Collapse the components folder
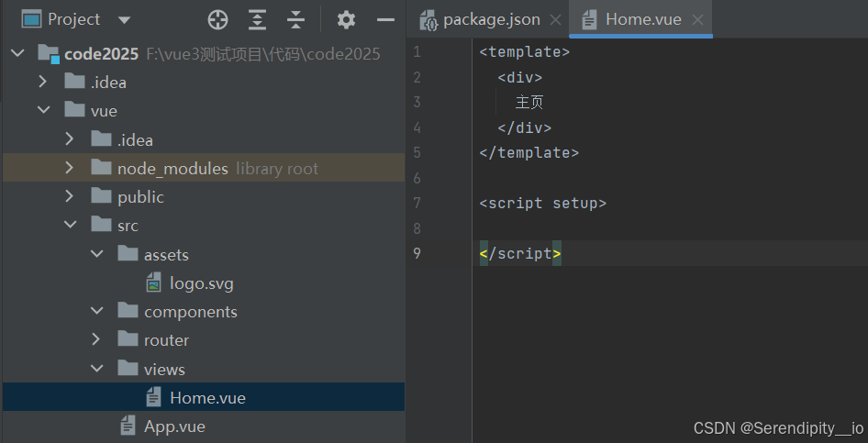 [97, 311]
